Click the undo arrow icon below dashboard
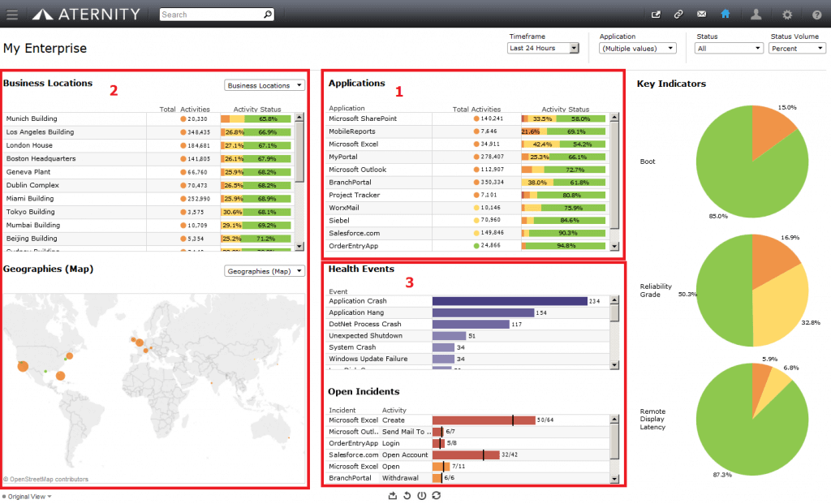This screenshot has width=831, height=504. [x=407, y=496]
